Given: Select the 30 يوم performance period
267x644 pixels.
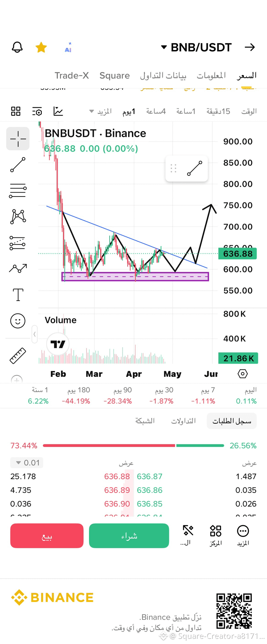Looking at the screenshot, I should (x=161, y=396).
